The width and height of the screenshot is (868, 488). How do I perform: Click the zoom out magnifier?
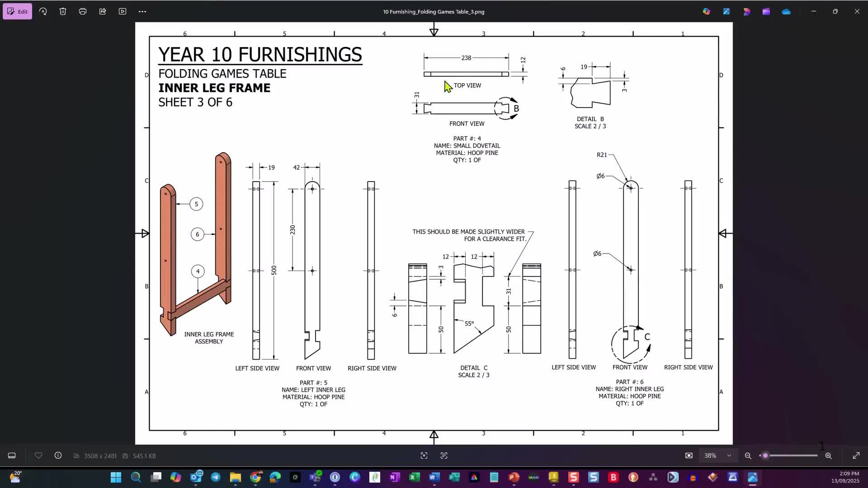pyautogui.click(x=748, y=455)
